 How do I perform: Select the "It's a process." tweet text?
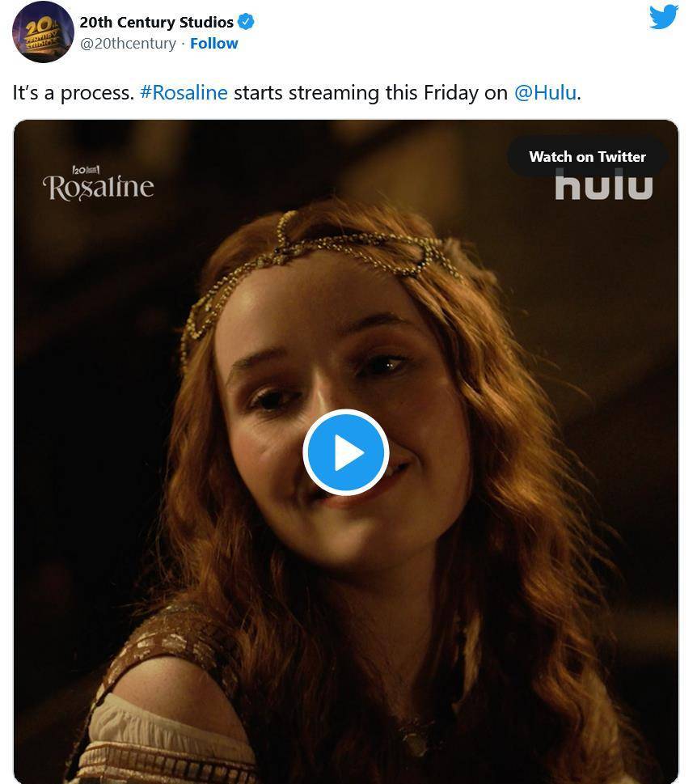[x=73, y=92]
